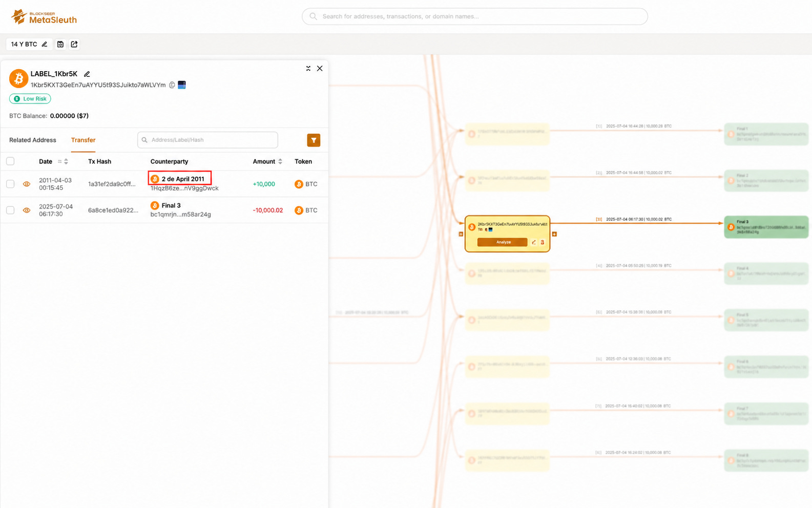812x508 pixels.
Task: Click the small filter icon beside Date
Action: pyautogui.click(x=59, y=162)
